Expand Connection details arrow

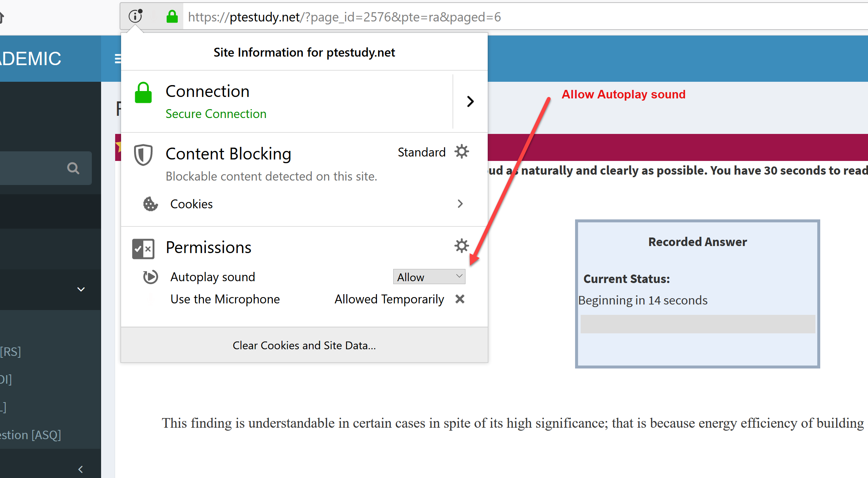click(470, 101)
